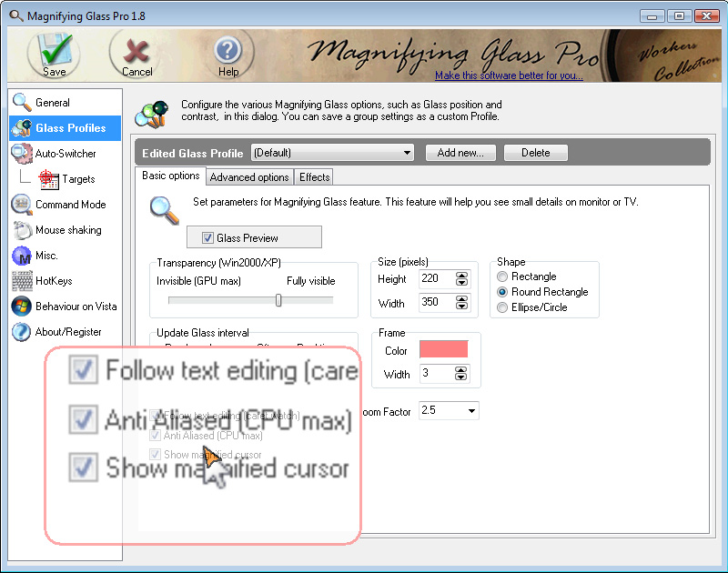The image size is (728, 573).
Task: Click the Add new profile button
Action: [460, 153]
